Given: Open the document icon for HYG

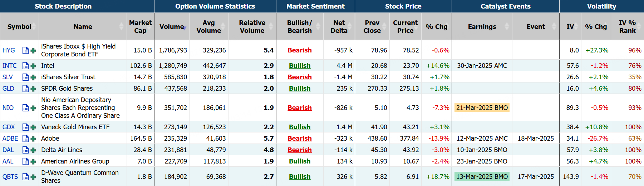Looking at the screenshot, I should 25,50.
